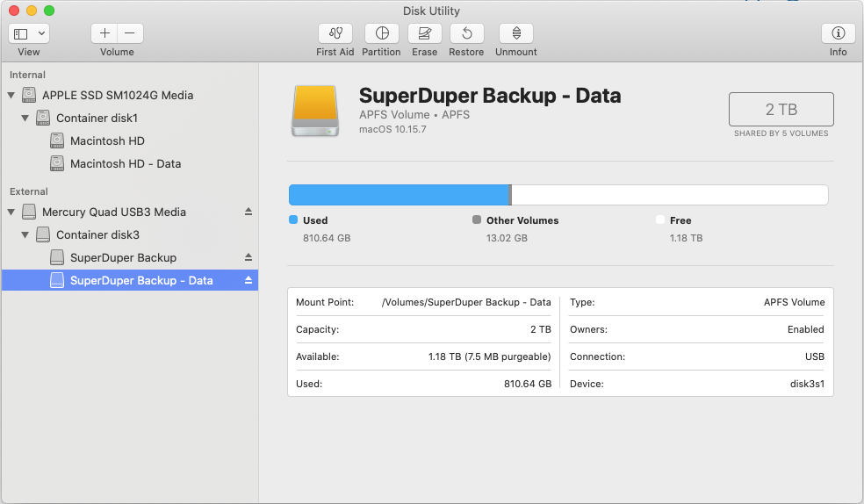The height and width of the screenshot is (504, 864).
Task: Select the SuperDuper Backup - Data row
Action: (x=129, y=280)
